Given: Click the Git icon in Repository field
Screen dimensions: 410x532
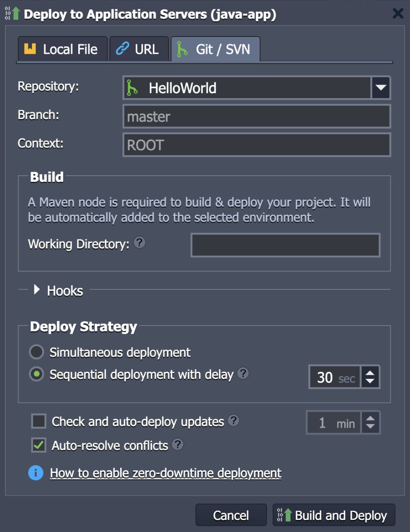Looking at the screenshot, I should [132, 88].
